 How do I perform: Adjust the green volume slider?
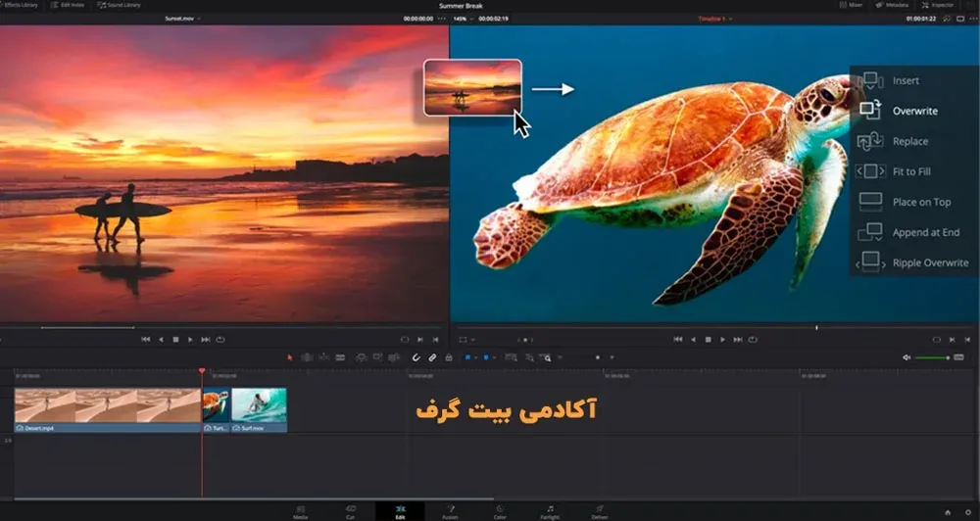point(933,357)
